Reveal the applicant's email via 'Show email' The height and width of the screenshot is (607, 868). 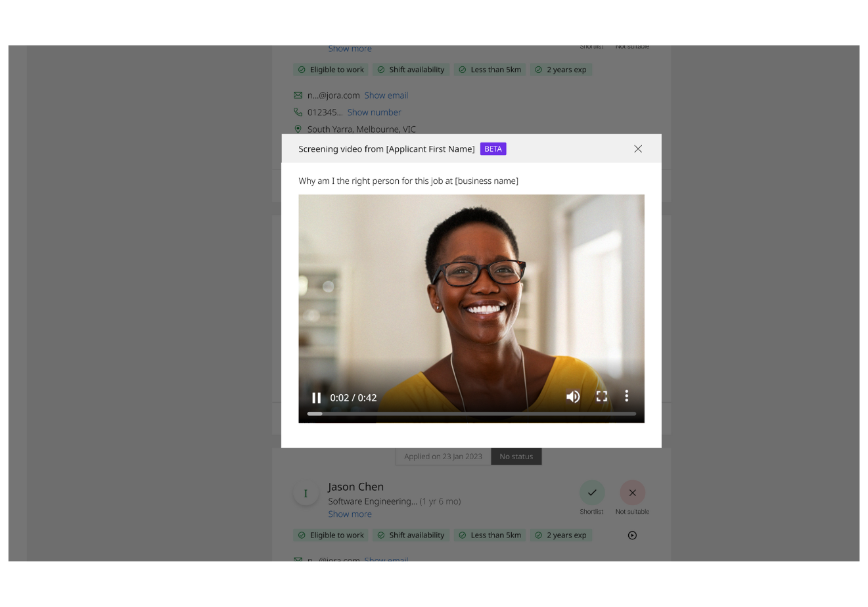386,95
